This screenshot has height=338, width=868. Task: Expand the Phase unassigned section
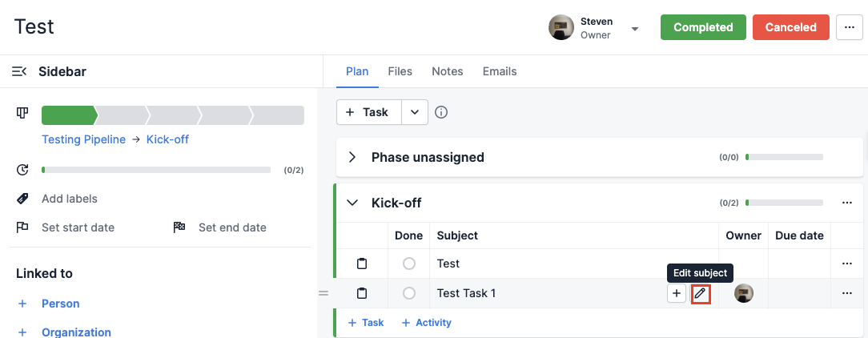click(352, 157)
